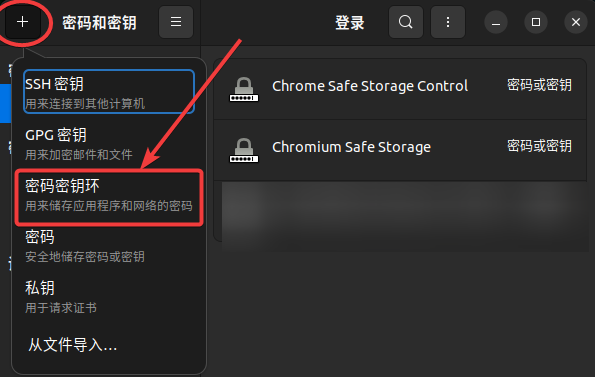
Task: Choose the 密码 entry in the popup
Action: click(109, 246)
